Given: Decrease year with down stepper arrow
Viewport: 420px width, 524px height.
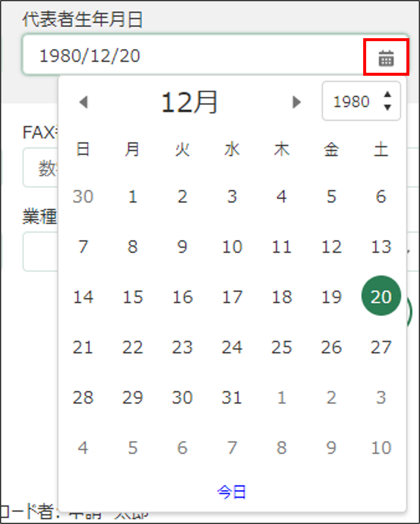Looking at the screenshot, I should click(387, 107).
